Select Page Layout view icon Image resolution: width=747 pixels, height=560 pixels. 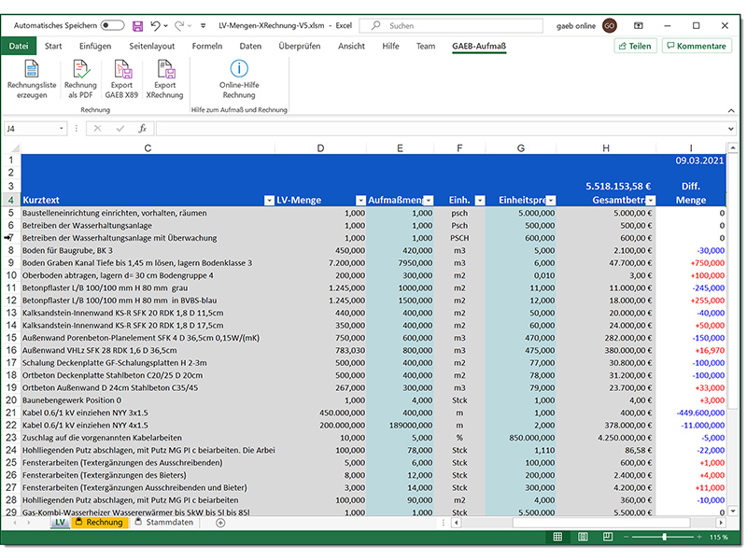point(582,537)
